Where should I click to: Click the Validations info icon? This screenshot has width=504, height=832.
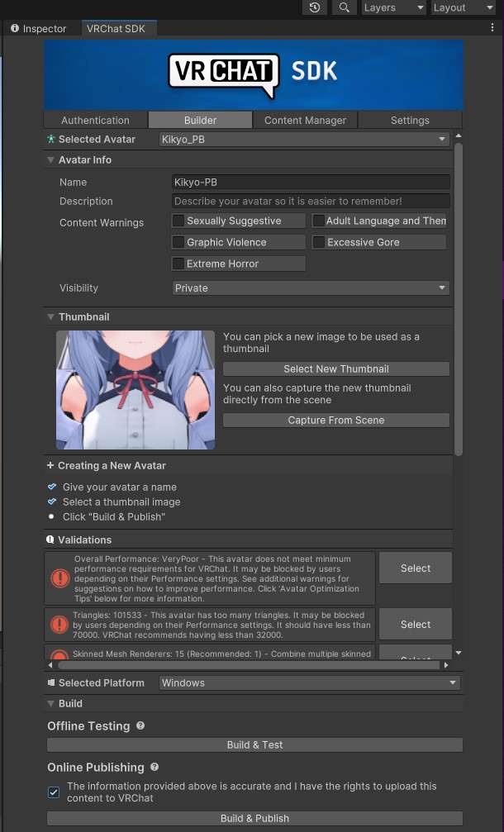coord(50,540)
